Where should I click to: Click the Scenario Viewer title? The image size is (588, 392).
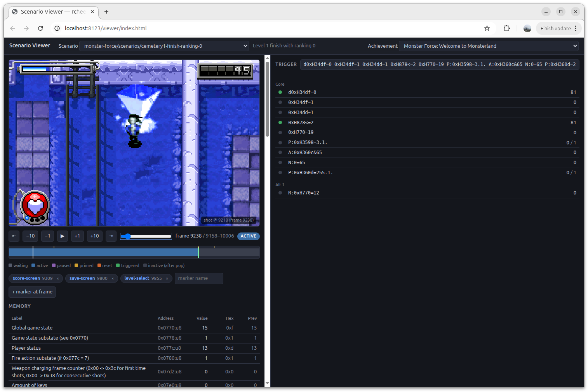[x=30, y=45]
